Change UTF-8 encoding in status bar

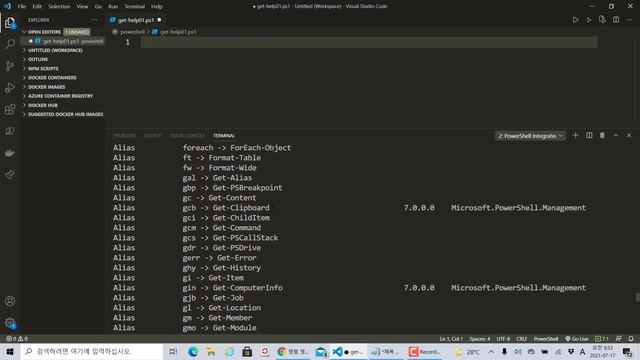[503, 339]
